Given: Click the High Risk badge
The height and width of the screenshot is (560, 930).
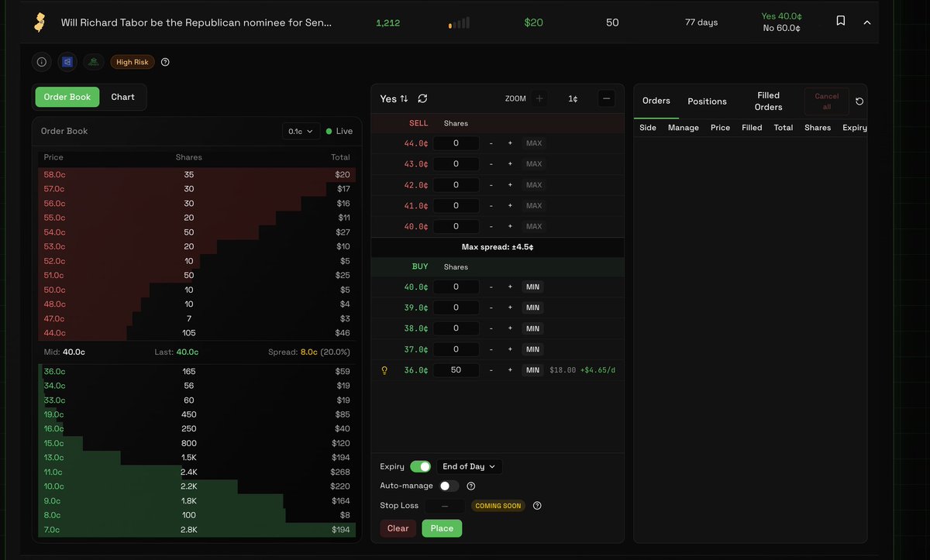Looking at the screenshot, I should tap(133, 62).
